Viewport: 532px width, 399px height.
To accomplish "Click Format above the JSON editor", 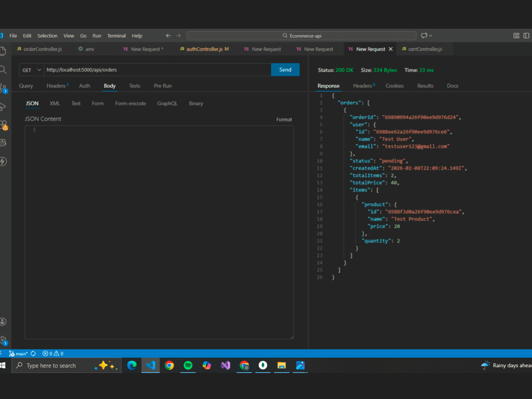I will coord(284,119).
